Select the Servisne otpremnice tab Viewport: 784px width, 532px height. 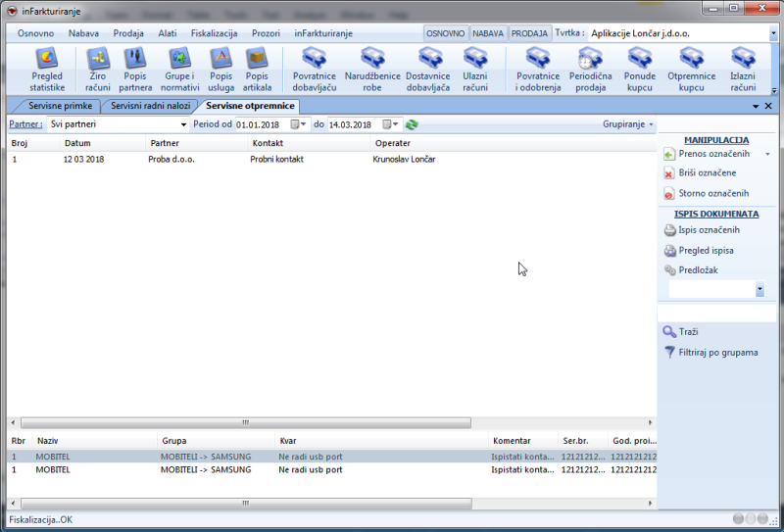click(250, 106)
